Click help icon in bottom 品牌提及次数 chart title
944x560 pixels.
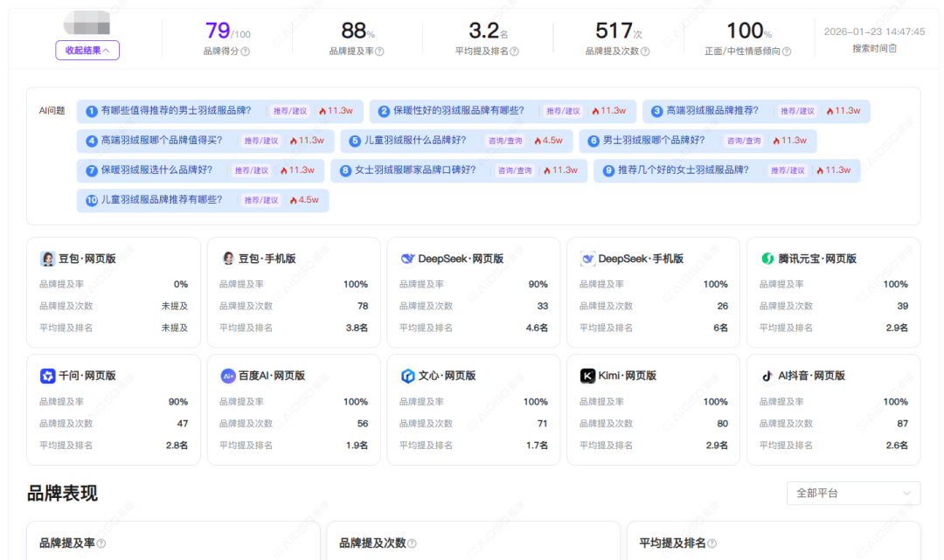click(x=413, y=543)
